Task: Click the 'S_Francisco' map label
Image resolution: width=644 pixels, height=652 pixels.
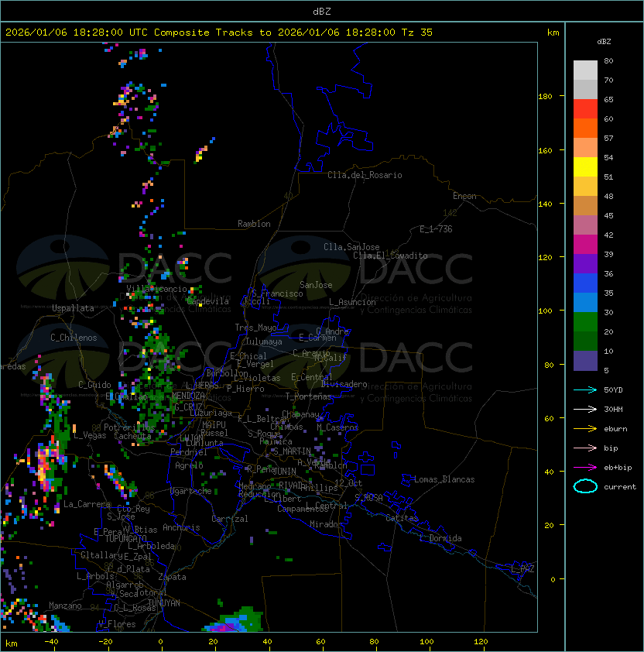Action: point(277,293)
